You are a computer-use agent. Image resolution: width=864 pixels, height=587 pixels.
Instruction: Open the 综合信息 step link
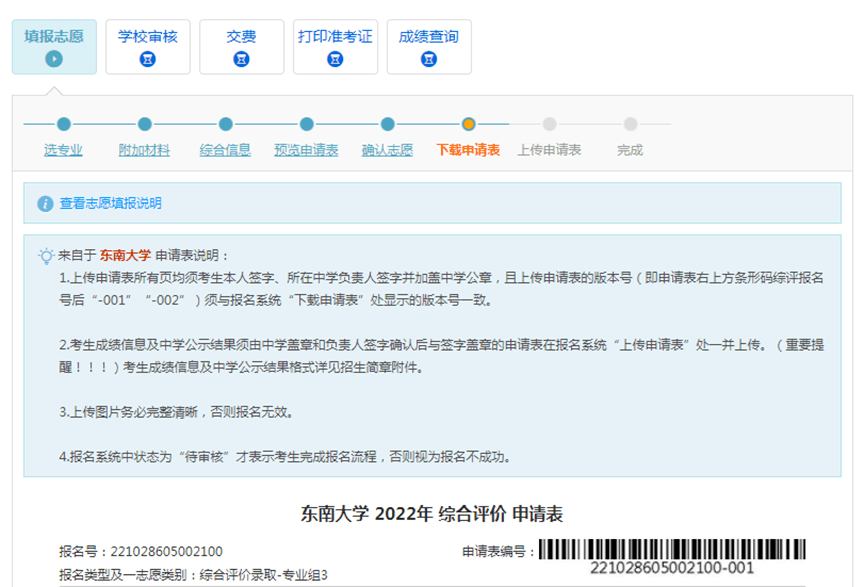click(x=225, y=150)
